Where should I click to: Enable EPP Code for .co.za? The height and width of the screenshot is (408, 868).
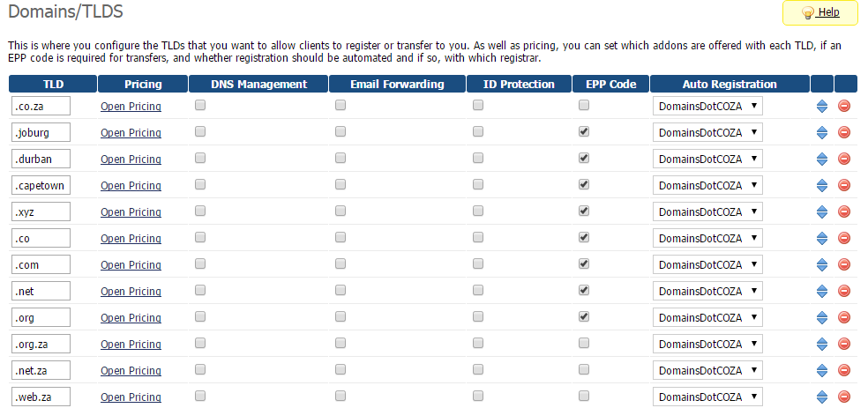[x=583, y=105]
